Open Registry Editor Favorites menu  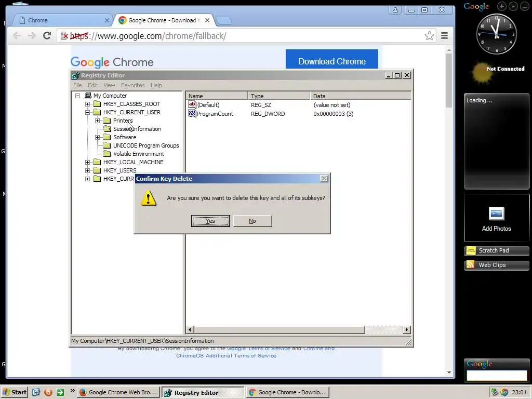point(132,85)
